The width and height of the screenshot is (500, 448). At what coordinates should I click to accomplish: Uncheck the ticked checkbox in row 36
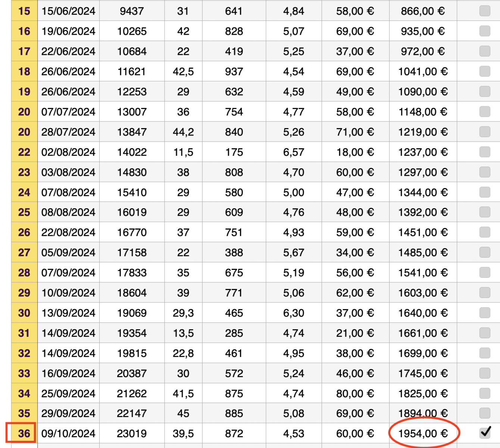pyautogui.click(x=485, y=433)
